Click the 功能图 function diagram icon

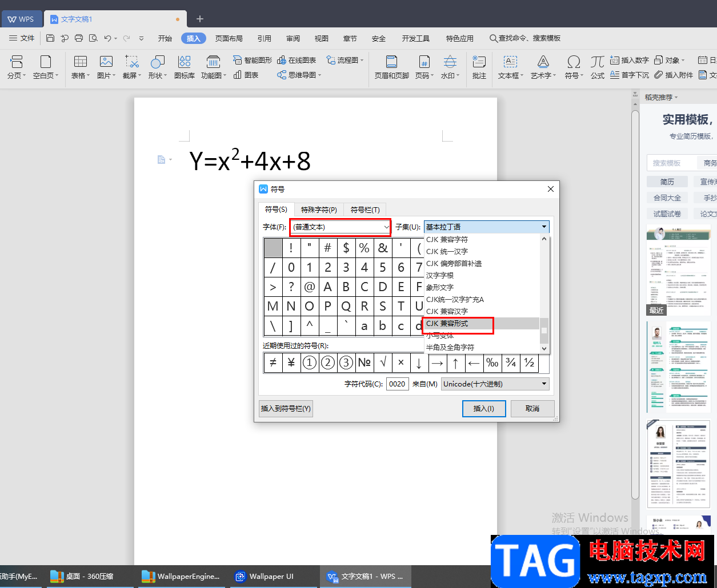pyautogui.click(x=213, y=62)
